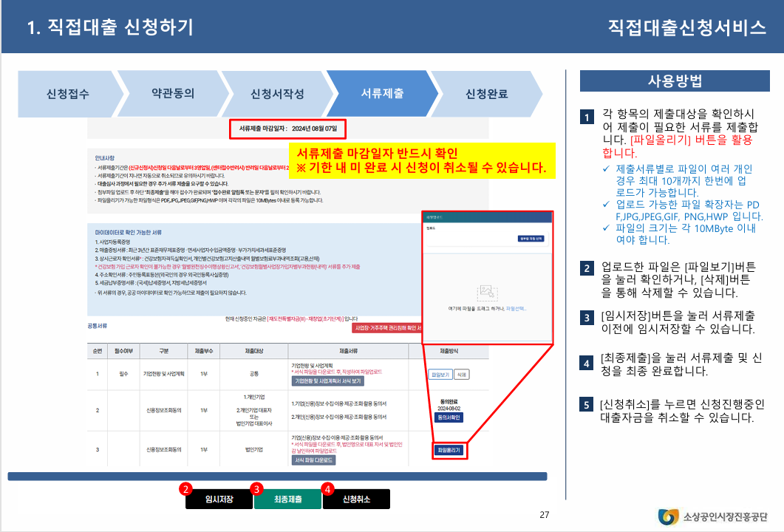Click the 소상공인시장진흥공단 logo
The image size is (784, 532).
pos(710,516)
